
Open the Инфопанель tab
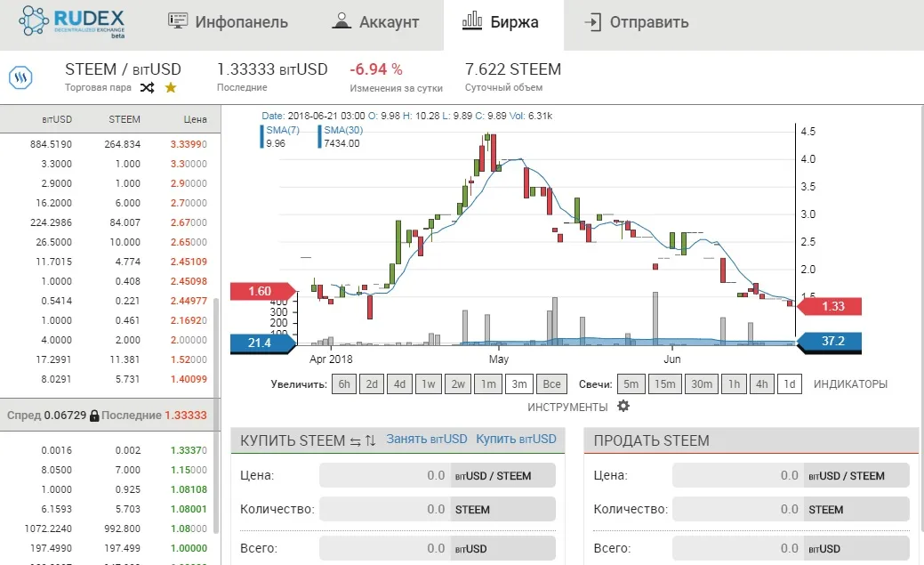(228, 22)
